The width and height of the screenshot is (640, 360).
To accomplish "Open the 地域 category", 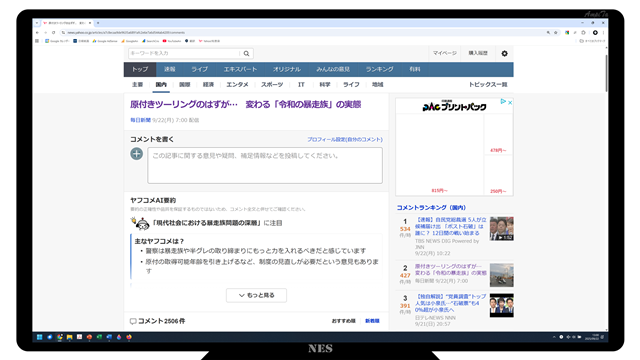I will [x=378, y=84].
